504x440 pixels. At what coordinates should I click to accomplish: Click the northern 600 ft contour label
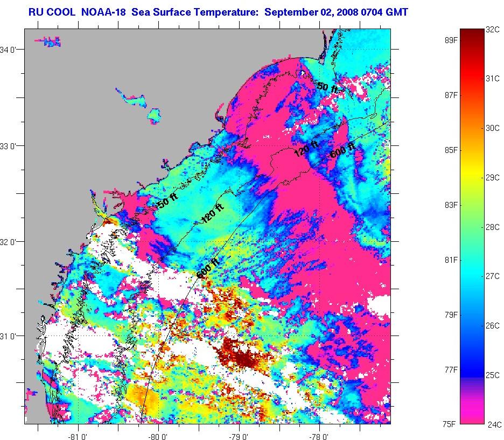click(x=342, y=150)
